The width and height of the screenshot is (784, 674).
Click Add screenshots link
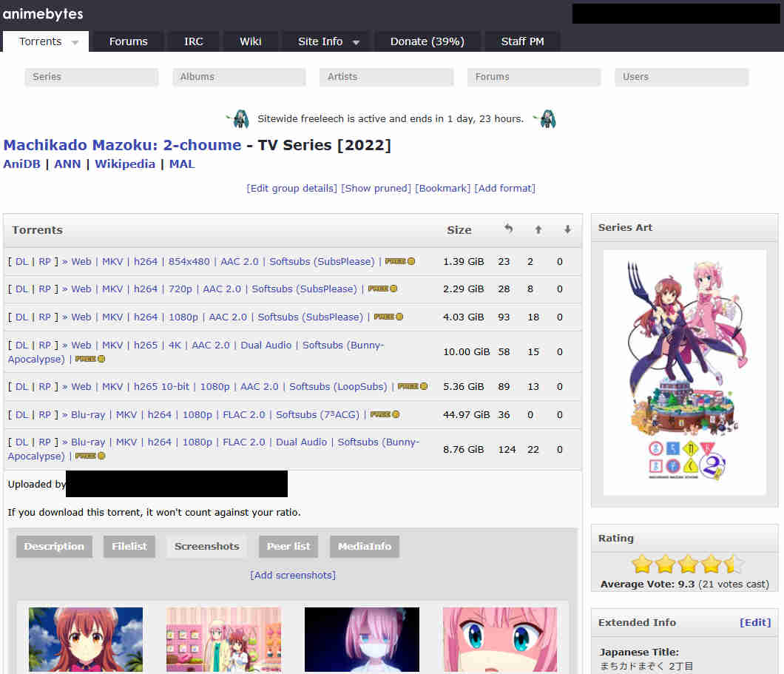293,576
